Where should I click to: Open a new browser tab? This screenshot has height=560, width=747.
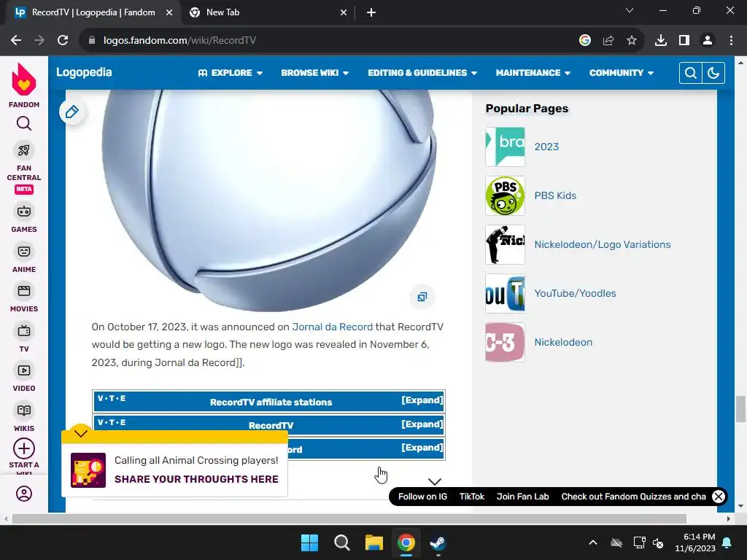click(x=371, y=13)
